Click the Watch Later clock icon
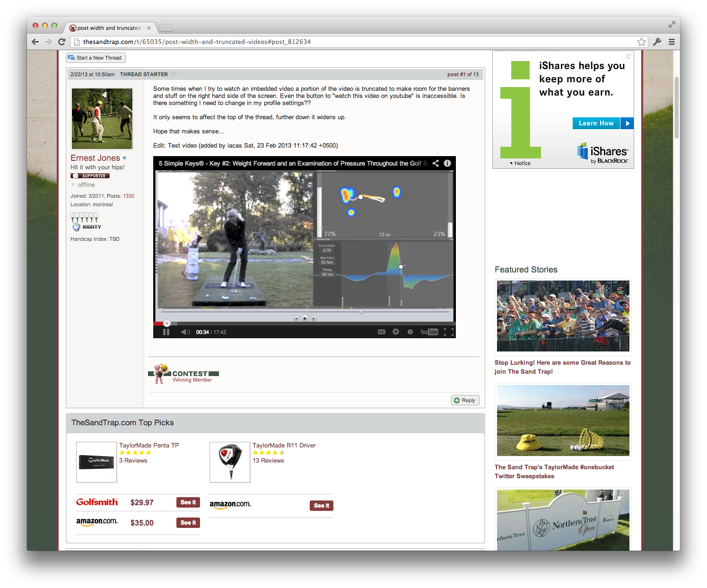Screen dimensions: 707x588 pos(410,332)
